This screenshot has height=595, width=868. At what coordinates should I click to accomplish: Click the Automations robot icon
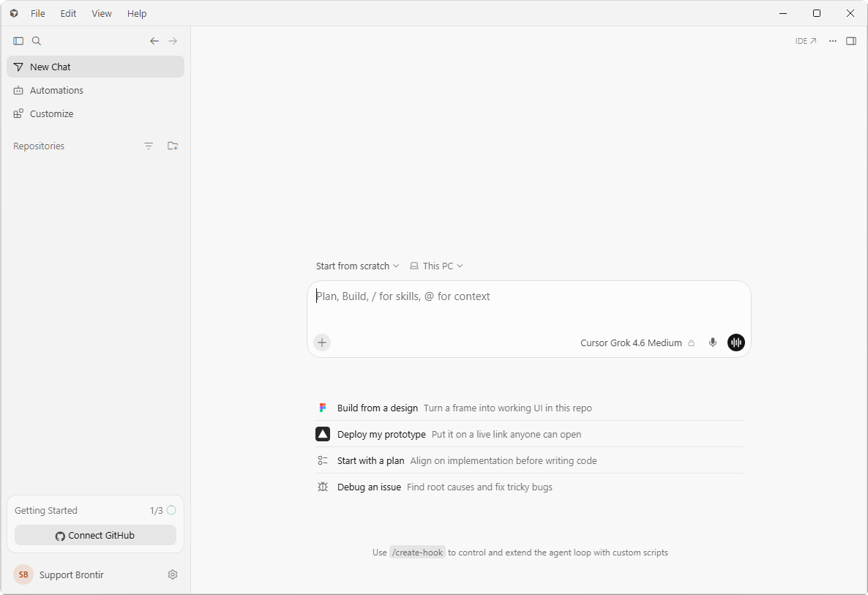coord(18,90)
